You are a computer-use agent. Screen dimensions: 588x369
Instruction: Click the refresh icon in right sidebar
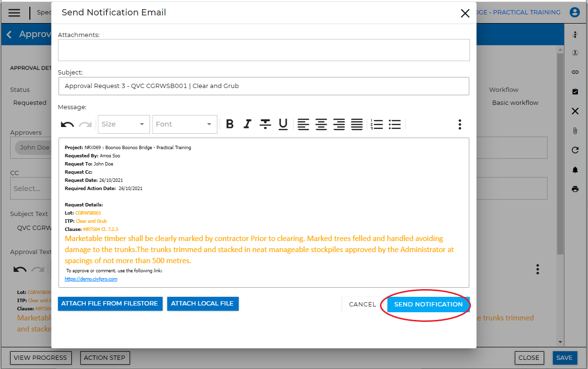(575, 150)
